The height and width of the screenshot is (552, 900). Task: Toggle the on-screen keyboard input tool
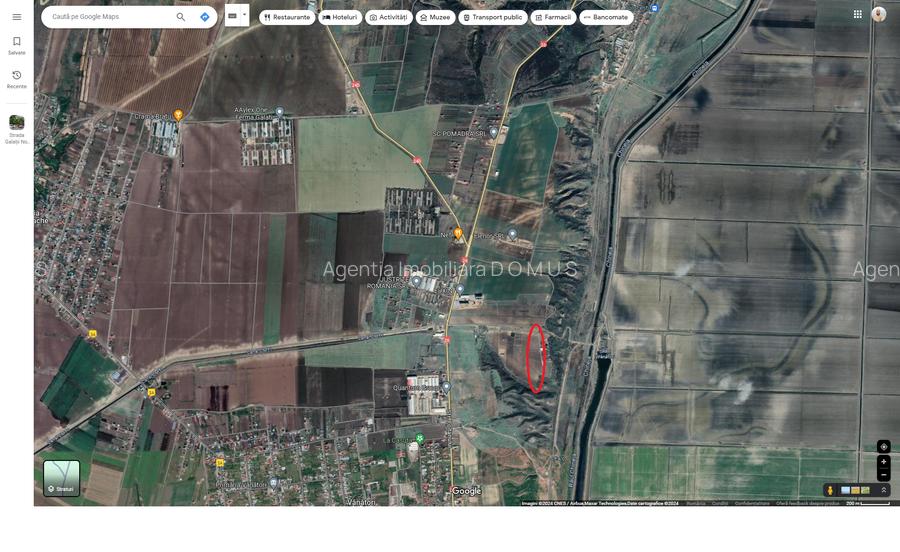tap(232, 16)
